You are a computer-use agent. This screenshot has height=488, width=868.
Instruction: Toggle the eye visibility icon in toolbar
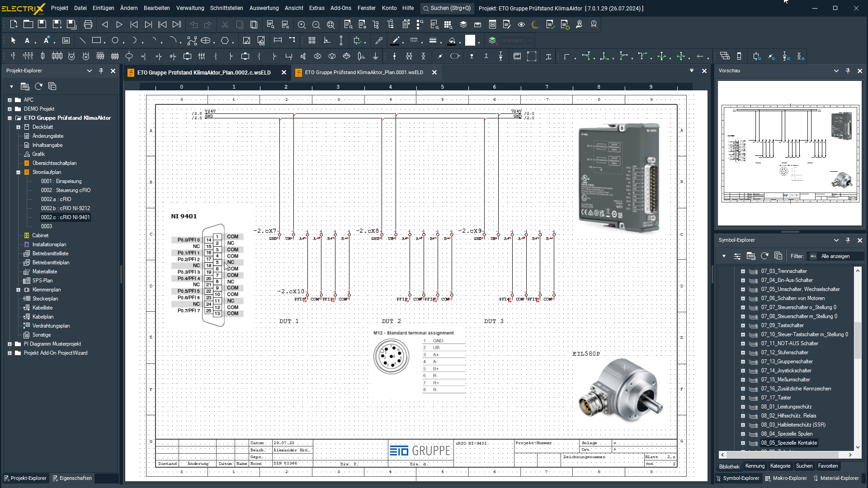pyautogui.click(x=521, y=24)
